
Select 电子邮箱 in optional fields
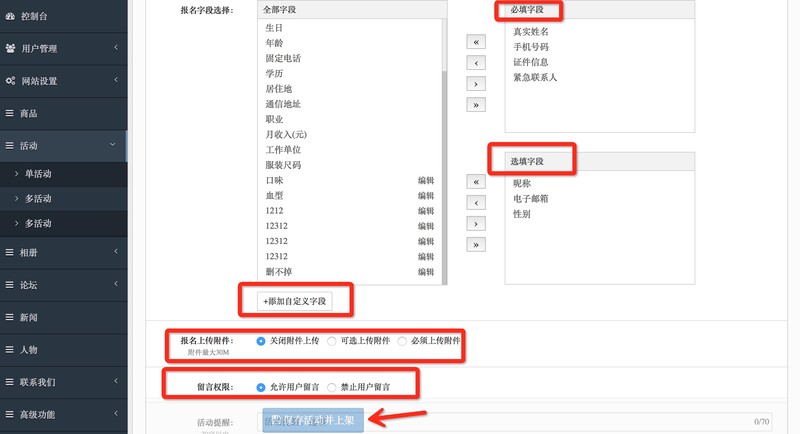[x=531, y=198]
